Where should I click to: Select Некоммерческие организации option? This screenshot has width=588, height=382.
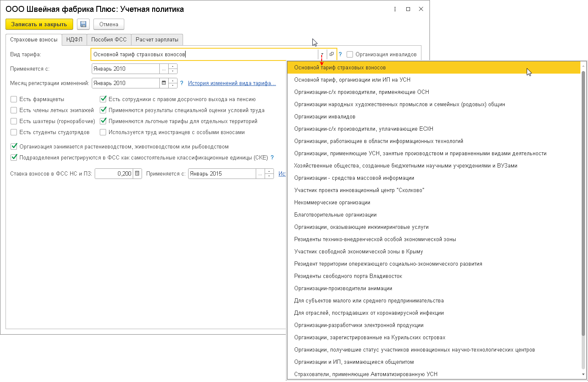point(434,202)
